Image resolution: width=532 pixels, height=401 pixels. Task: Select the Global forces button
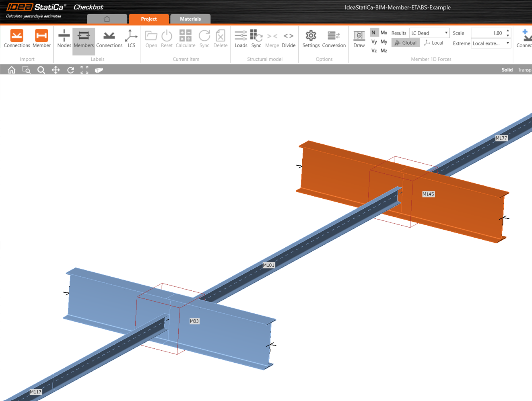(x=405, y=43)
